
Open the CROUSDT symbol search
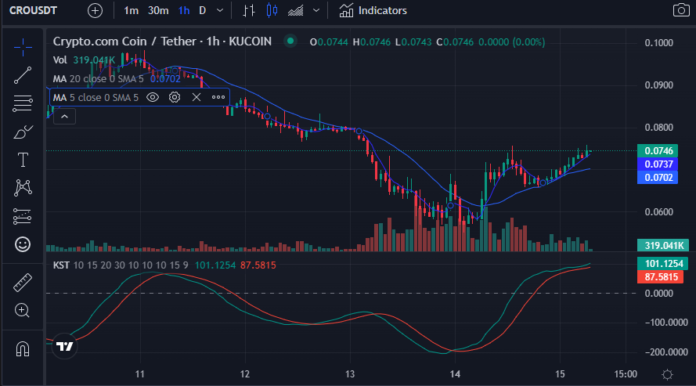pos(33,11)
